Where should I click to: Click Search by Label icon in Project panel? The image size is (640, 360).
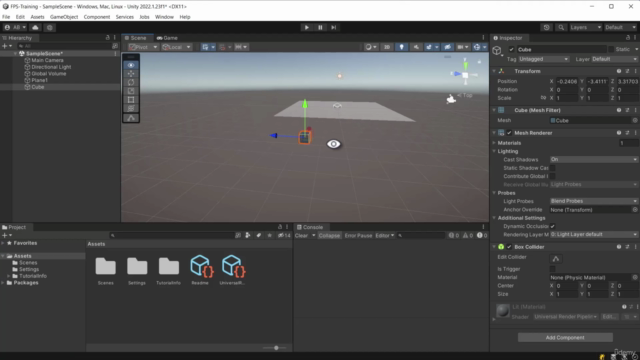click(x=258, y=236)
